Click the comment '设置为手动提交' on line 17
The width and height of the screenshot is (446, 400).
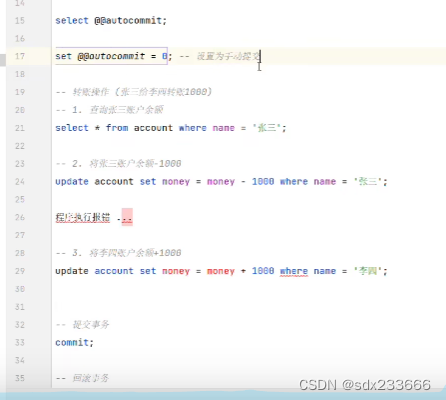pyautogui.click(x=228, y=56)
